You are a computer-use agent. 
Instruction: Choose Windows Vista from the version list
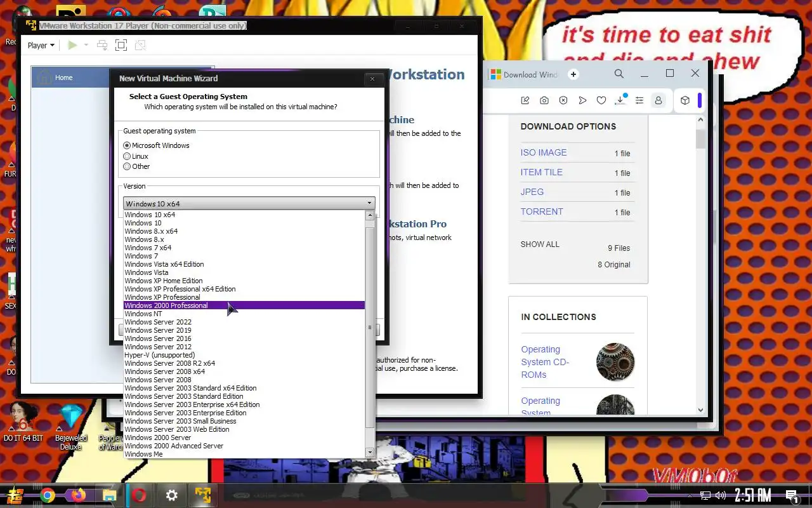coord(244,272)
